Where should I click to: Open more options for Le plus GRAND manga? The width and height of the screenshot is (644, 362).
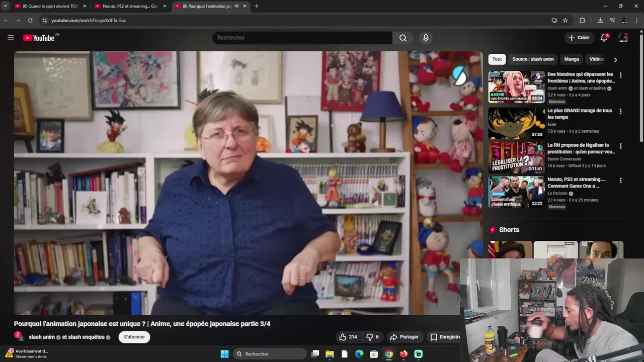pyautogui.click(x=620, y=112)
